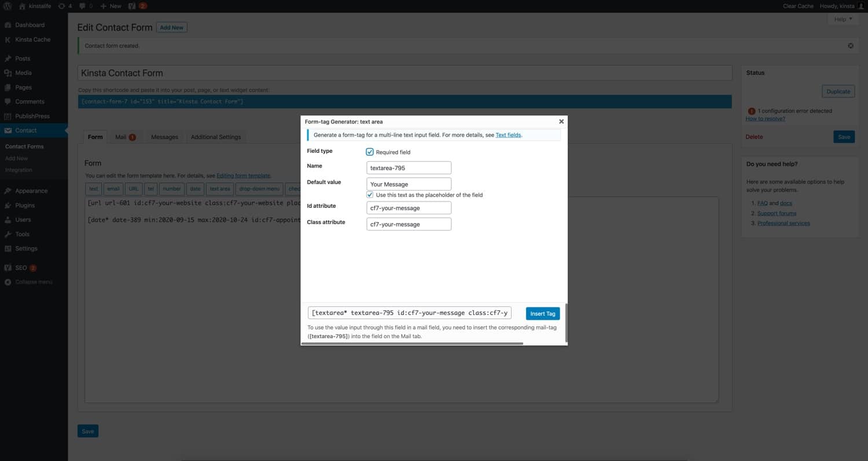Uncheck the Required field checkbox
Image resolution: width=868 pixels, height=461 pixels.
[x=370, y=152]
